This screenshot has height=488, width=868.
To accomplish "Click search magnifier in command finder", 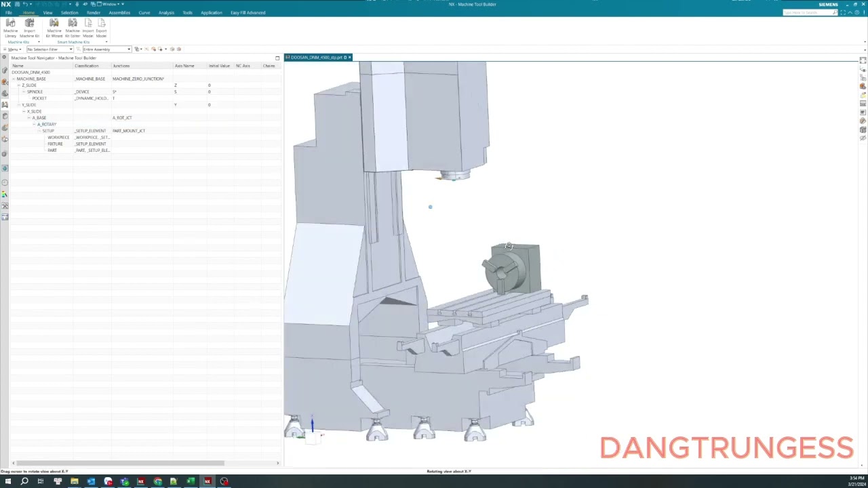I will pos(835,13).
